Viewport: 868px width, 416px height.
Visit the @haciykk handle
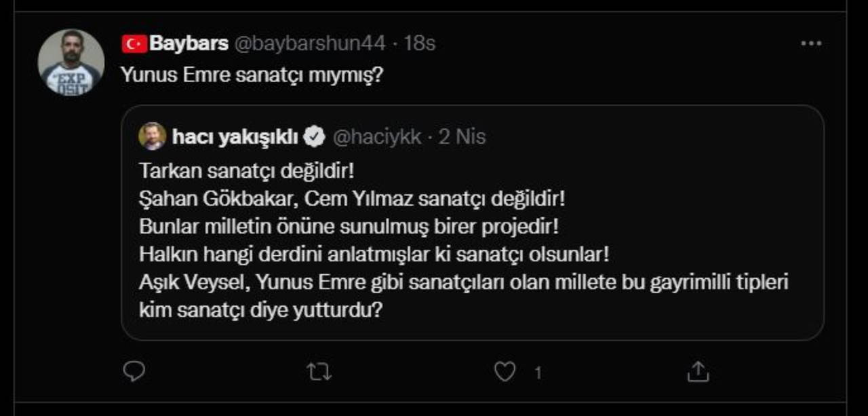377,137
